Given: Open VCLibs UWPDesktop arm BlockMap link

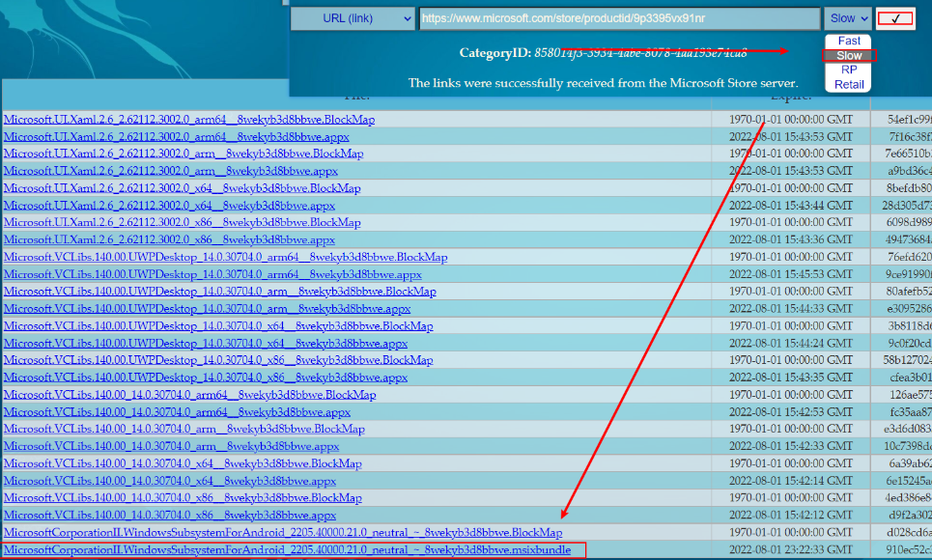Looking at the screenshot, I should (x=220, y=292).
